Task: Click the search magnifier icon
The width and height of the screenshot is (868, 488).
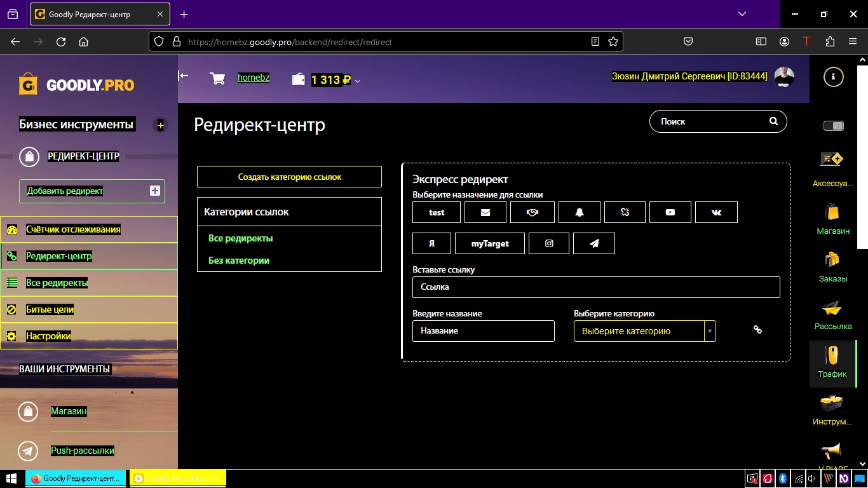Action: coord(773,121)
